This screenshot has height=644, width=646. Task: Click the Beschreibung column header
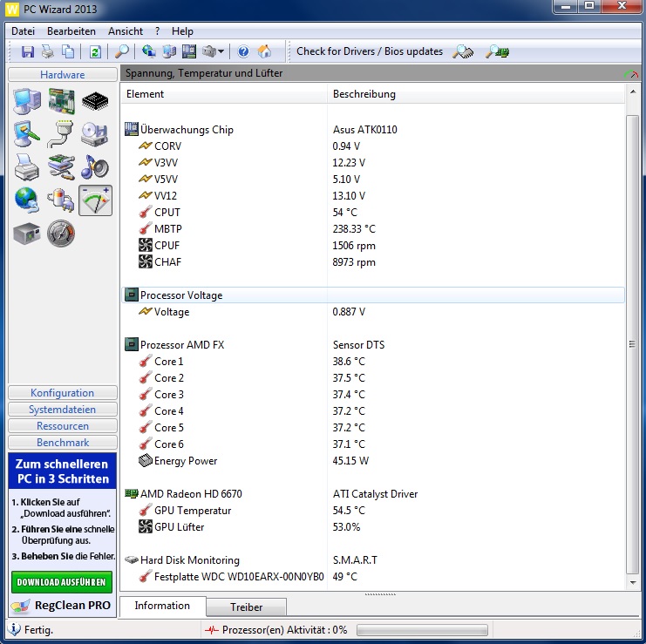click(x=476, y=94)
